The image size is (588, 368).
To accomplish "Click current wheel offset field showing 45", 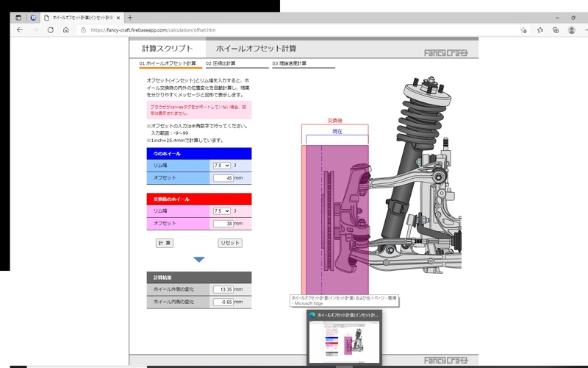I will tap(223, 178).
